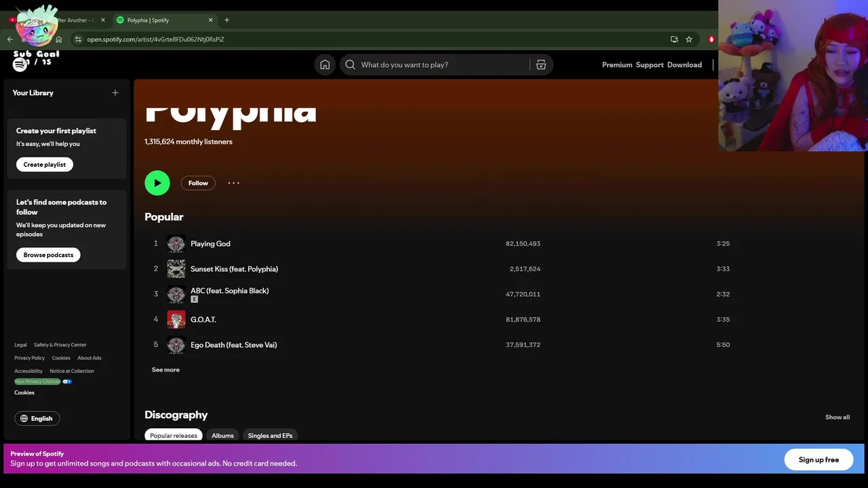Open the Browse icon beside the search field
Viewport: 868px width, 488px height.
tap(541, 64)
